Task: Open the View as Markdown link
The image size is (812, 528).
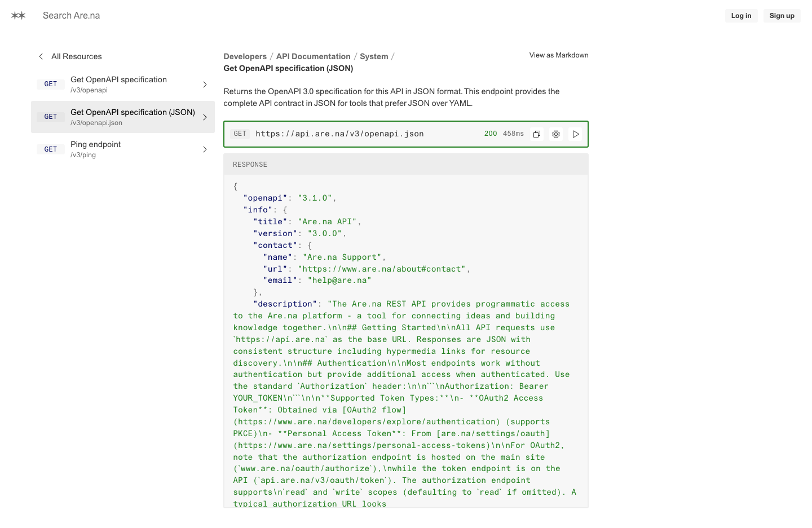Action: 559,55
